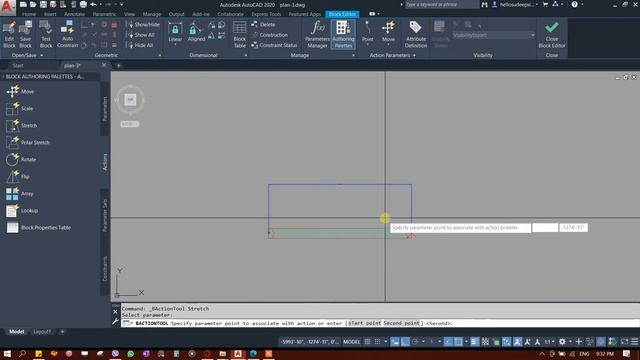Choose Rotate action in authoring palette
Image resolution: width=640 pixels, height=360 pixels.
click(x=21, y=160)
